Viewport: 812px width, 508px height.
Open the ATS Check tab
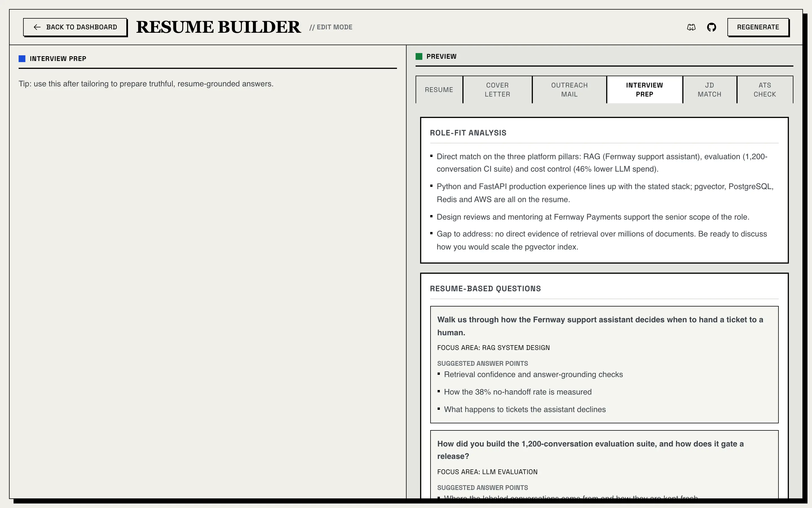(x=765, y=90)
